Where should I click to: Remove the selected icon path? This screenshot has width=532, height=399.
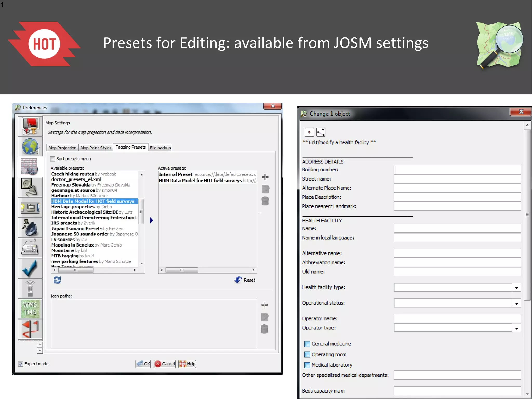pos(264,329)
